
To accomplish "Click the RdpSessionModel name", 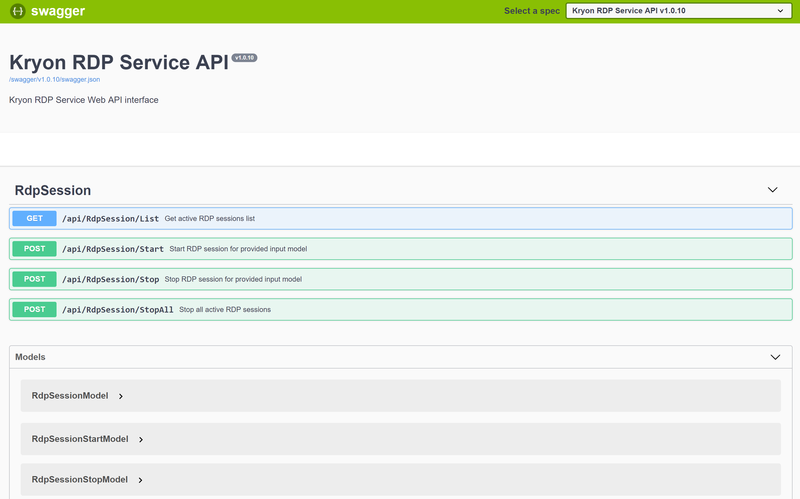I will (x=70, y=395).
